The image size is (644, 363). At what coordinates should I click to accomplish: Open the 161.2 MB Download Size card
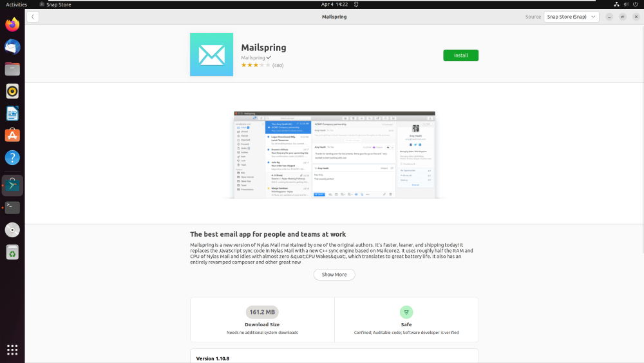tap(262, 320)
